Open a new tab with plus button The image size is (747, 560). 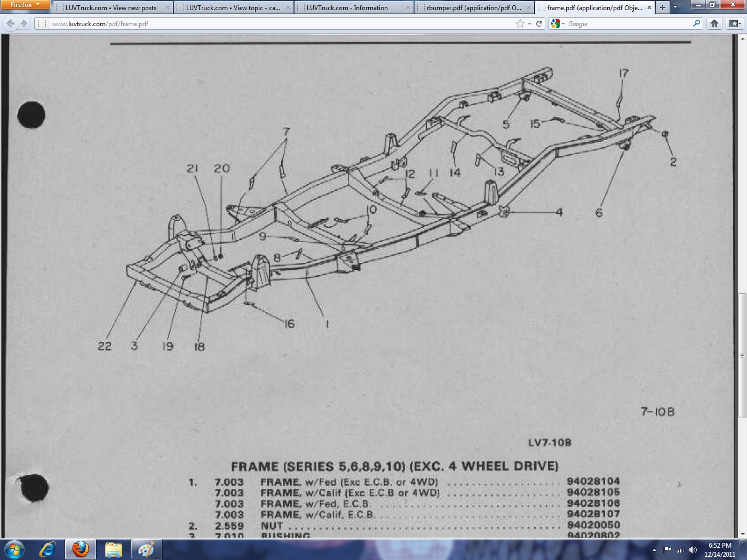coord(662,7)
